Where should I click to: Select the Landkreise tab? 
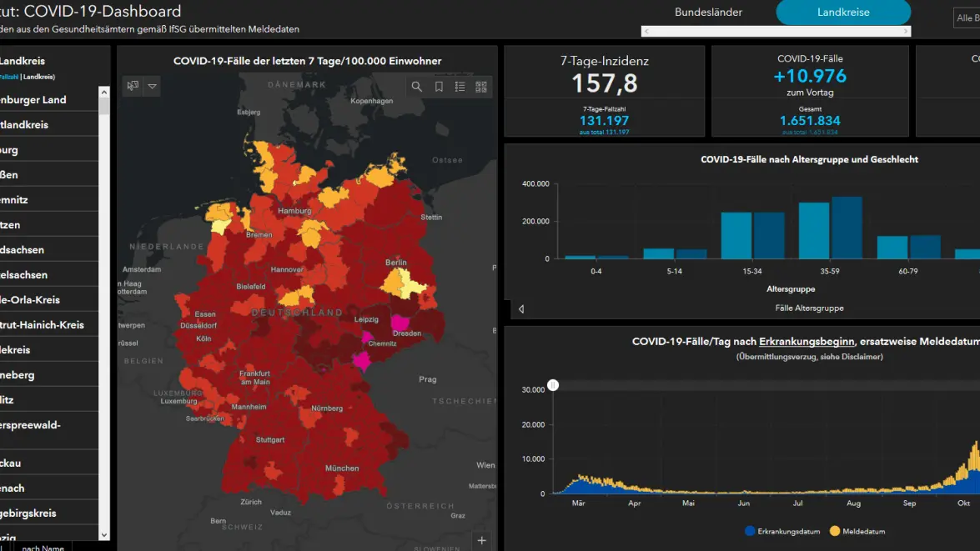[x=842, y=13]
